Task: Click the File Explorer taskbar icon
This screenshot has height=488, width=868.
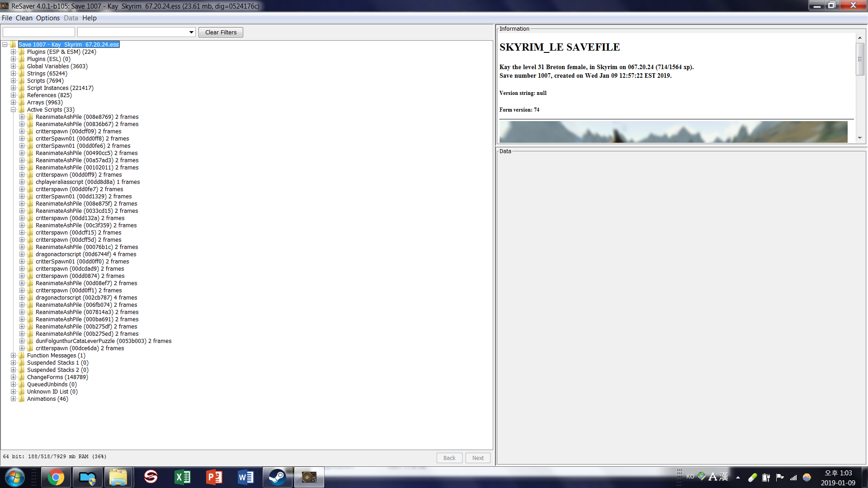Action: point(118,477)
